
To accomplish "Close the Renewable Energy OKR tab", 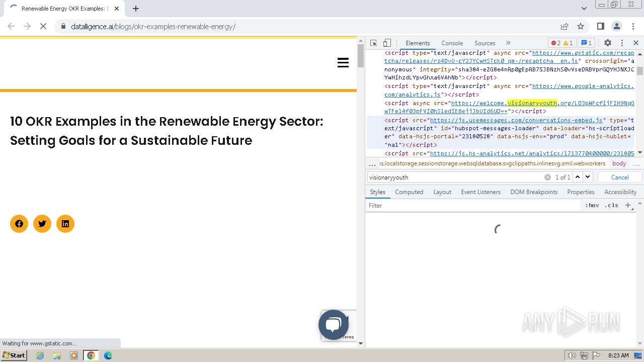I will [117, 9].
